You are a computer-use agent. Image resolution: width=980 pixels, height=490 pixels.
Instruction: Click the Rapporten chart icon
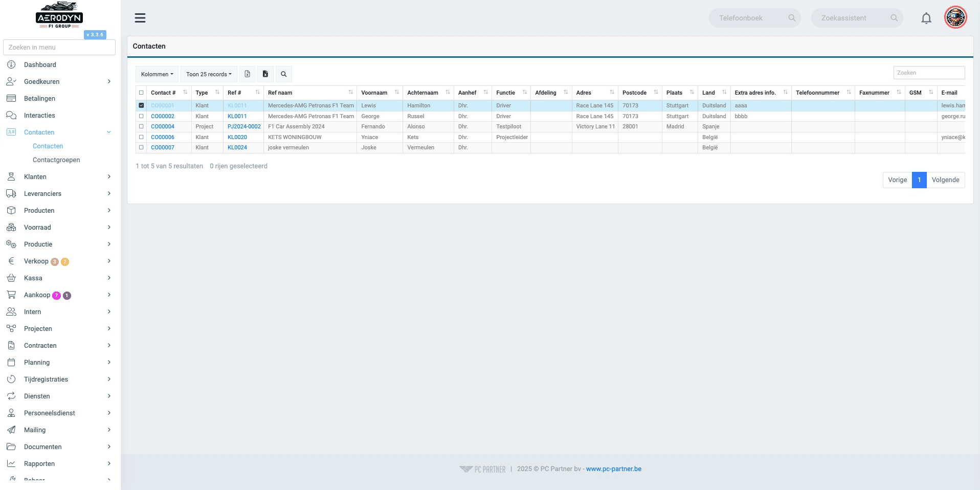[11, 463]
